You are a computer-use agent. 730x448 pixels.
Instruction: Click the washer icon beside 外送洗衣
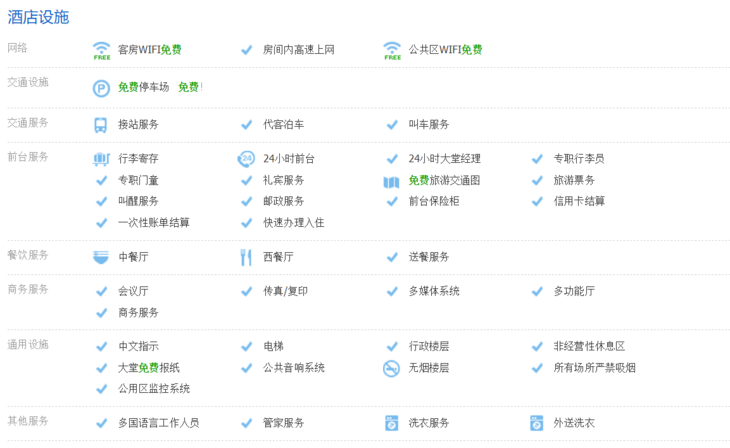coord(537,423)
